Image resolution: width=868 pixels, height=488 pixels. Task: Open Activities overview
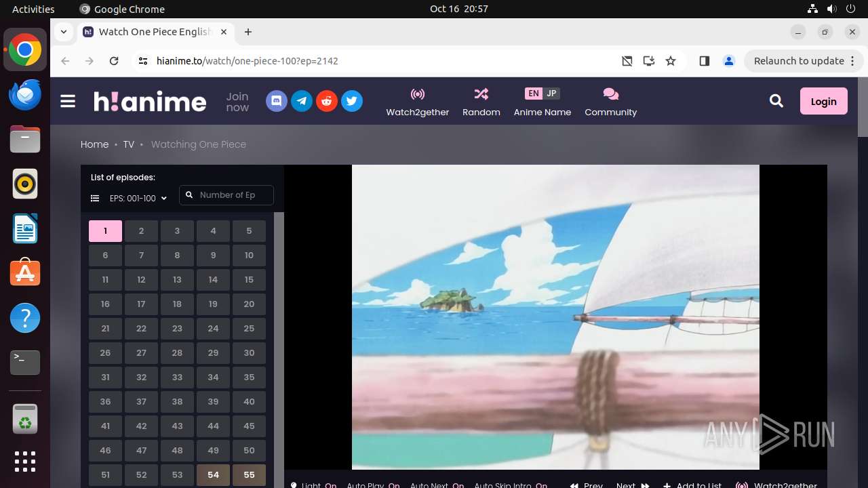click(x=33, y=9)
